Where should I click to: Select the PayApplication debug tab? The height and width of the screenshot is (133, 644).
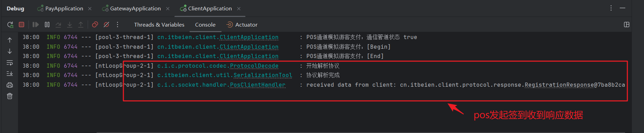pyautogui.click(x=61, y=8)
